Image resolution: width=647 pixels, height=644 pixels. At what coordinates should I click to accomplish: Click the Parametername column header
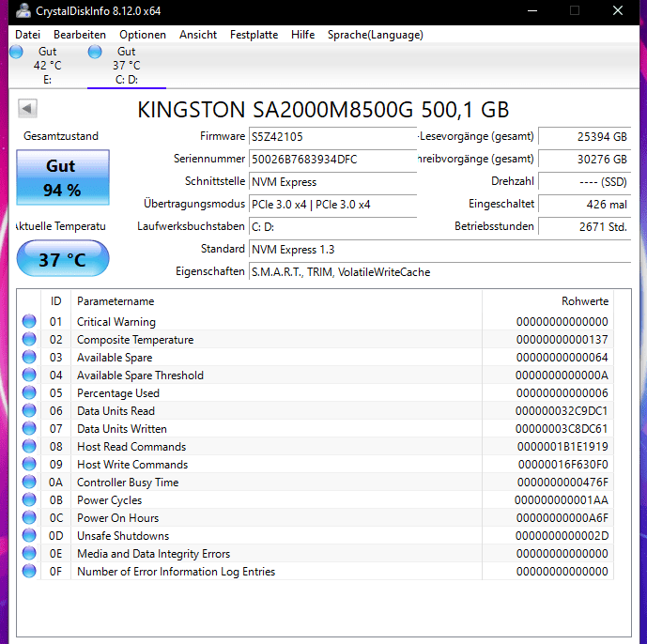pos(276,301)
